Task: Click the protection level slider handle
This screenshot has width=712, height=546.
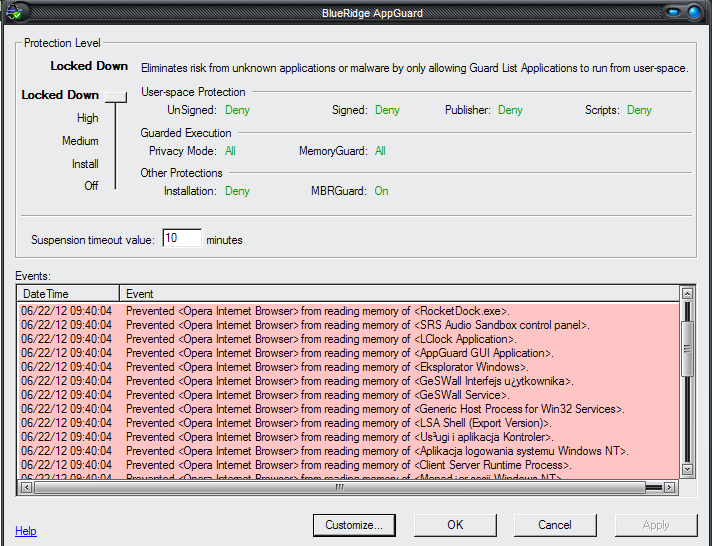Action: tap(116, 97)
